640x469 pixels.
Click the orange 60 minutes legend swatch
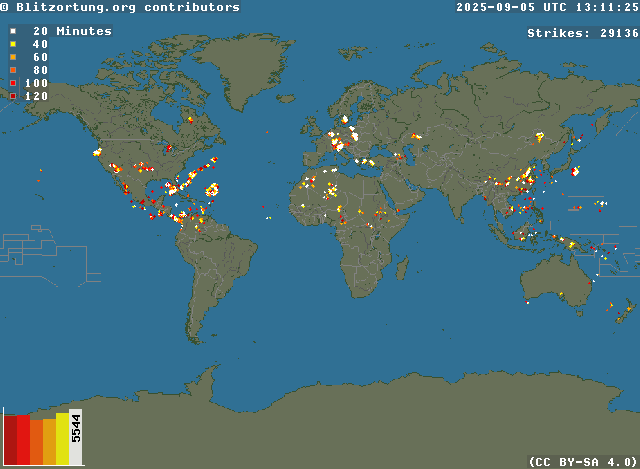tap(13, 57)
